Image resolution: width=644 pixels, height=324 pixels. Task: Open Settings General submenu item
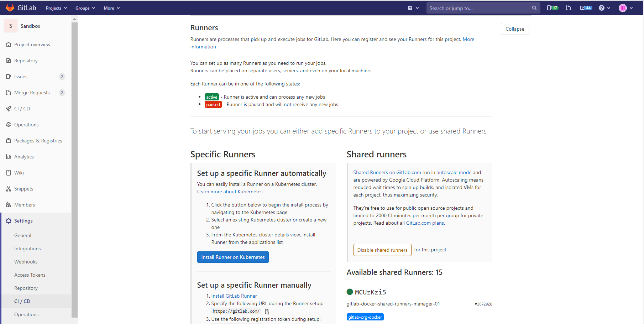[23, 235]
